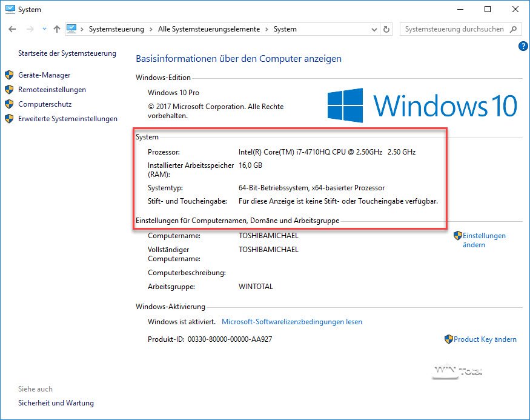Select System breadcrumb segment
This screenshot has width=530, height=420.
point(285,30)
